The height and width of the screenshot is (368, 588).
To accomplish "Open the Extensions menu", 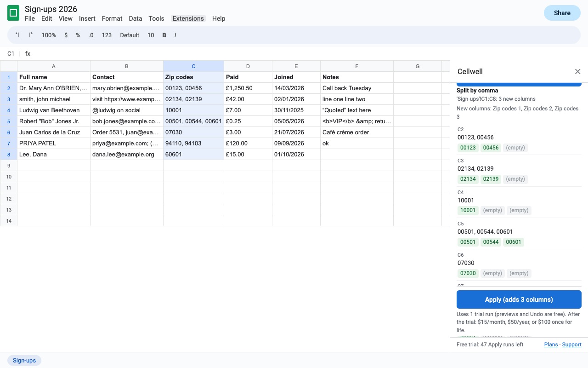I will pyautogui.click(x=188, y=18).
